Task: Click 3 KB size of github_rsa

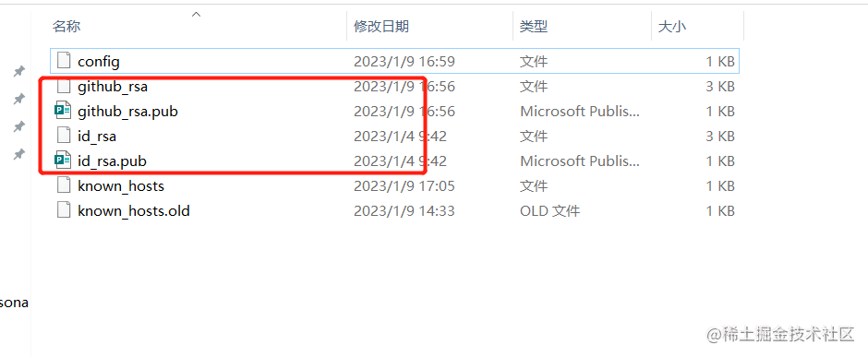Action: tap(719, 87)
